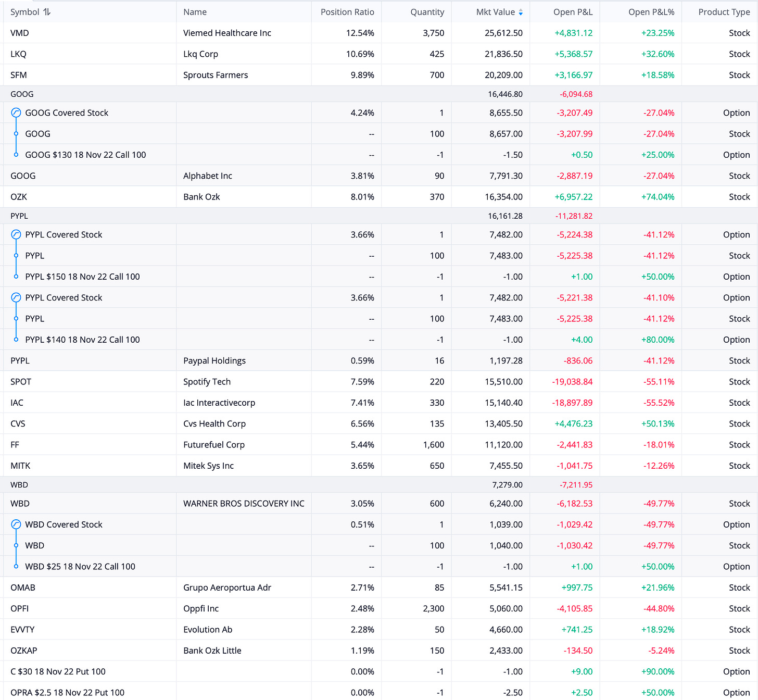The image size is (758, 700).
Task: Click OPFI quantity 2,300
Action: (x=433, y=608)
